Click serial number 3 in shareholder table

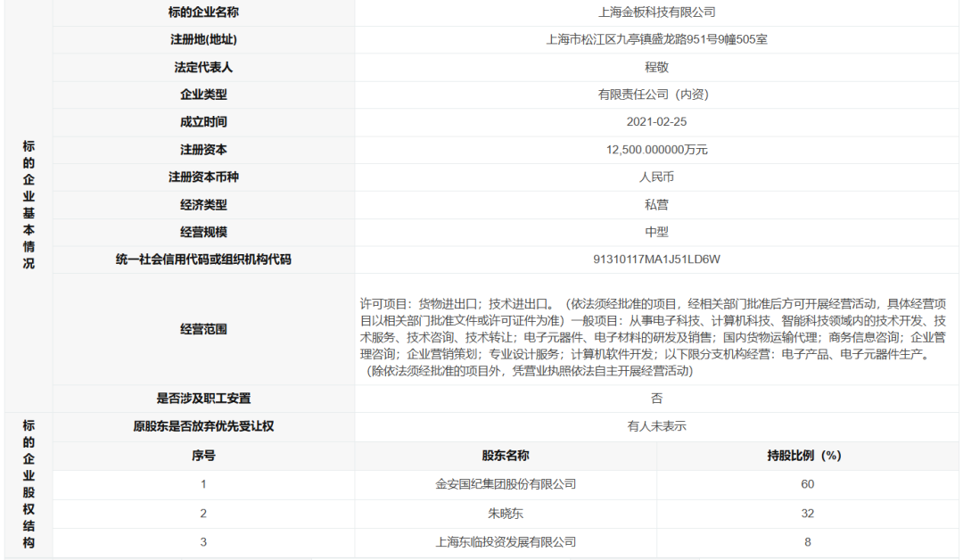203,542
